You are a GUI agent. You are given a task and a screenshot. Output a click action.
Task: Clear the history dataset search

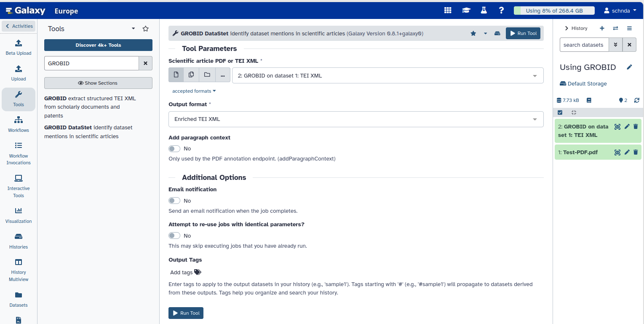[x=629, y=45]
